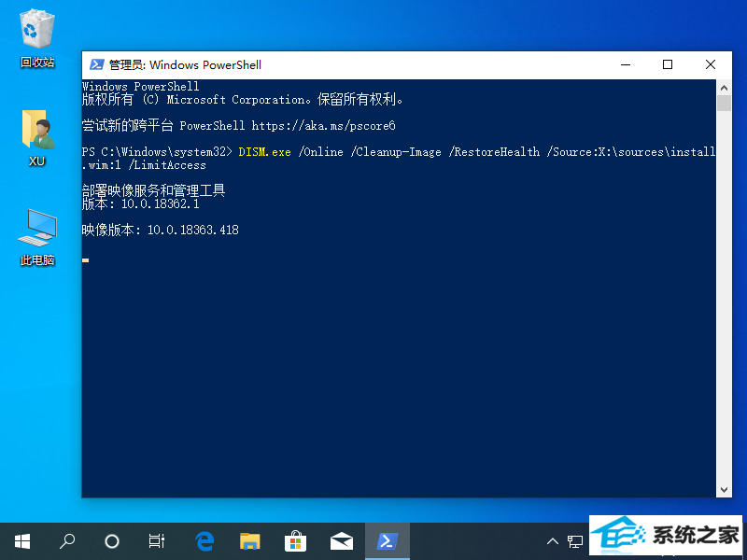Image resolution: width=747 pixels, height=560 pixels.
Task: Open Mail app from taskbar
Action: pyautogui.click(x=342, y=541)
